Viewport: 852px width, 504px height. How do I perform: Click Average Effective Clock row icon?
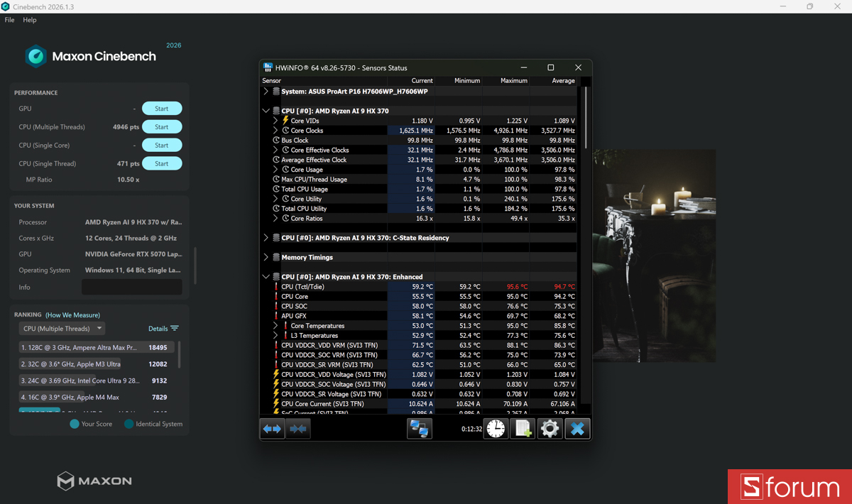pos(276,160)
